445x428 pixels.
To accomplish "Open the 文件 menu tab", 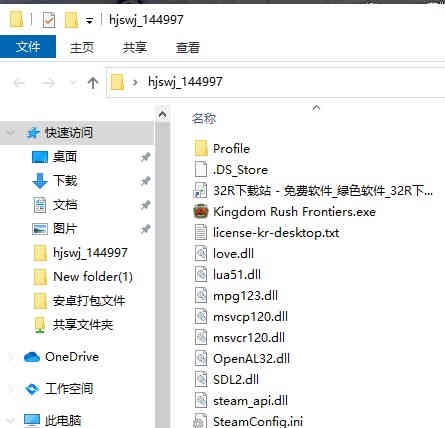I will 28,47.
